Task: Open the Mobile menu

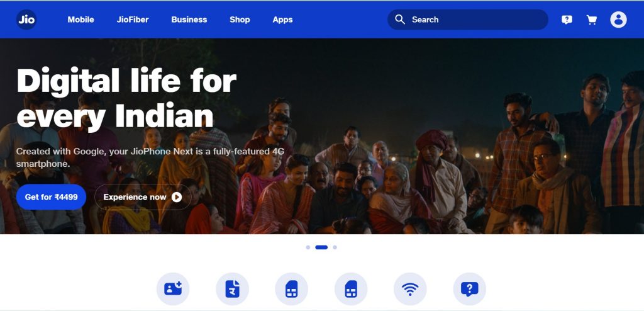Action: [x=81, y=20]
